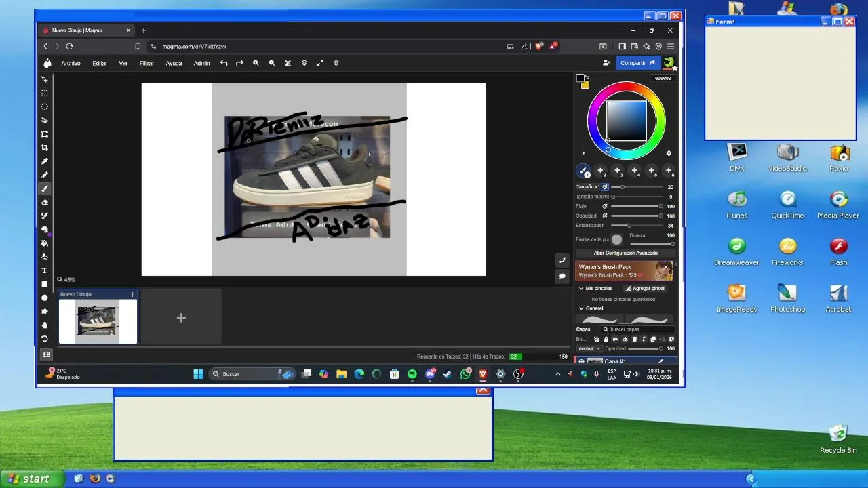Select the elliptical selection tool
This screenshot has width=868, height=488.
45,106
